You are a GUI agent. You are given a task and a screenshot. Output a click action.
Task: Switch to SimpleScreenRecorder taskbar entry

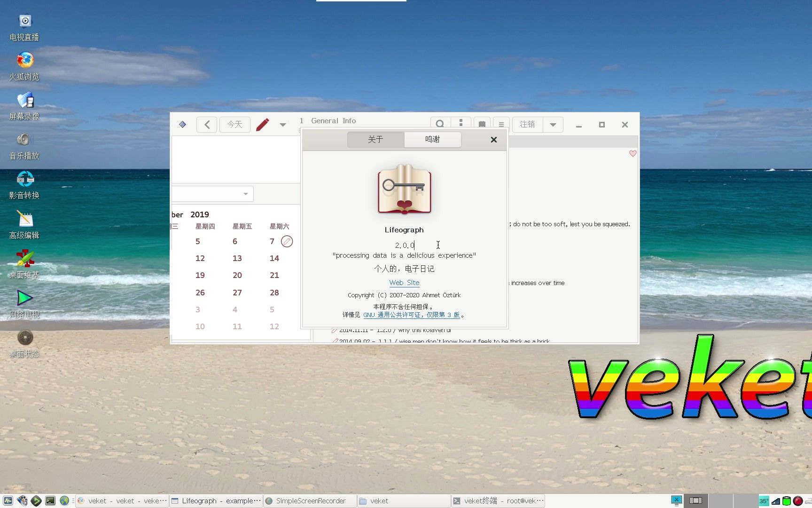pos(310,501)
